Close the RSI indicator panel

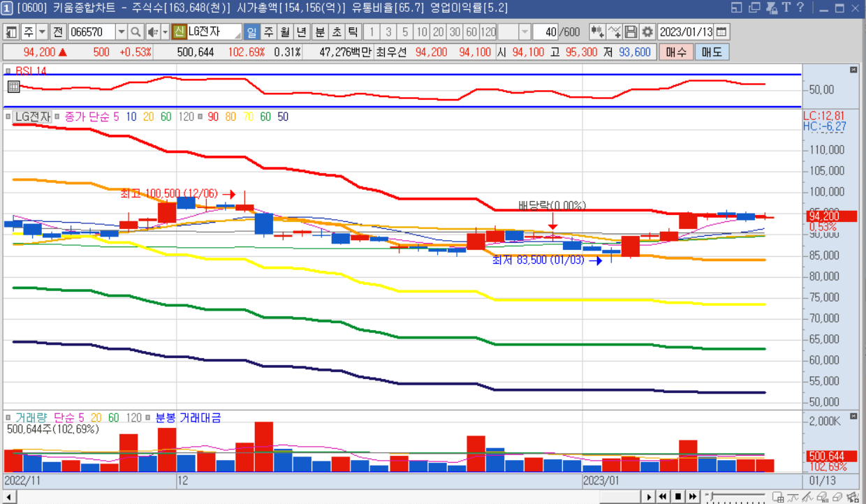click(x=853, y=70)
